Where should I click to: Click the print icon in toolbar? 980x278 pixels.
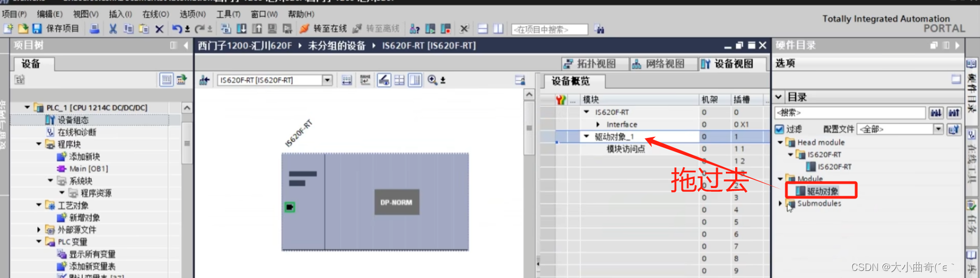(94, 28)
